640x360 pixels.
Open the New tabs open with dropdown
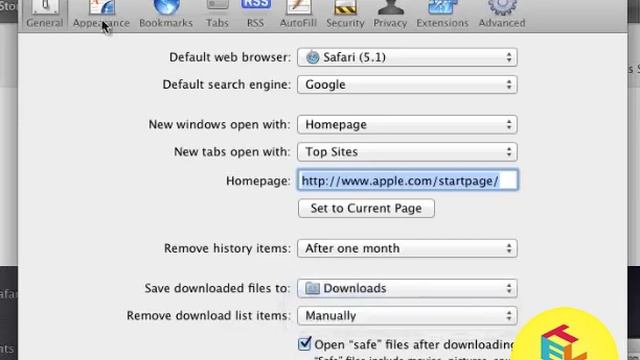[x=407, y=152]
